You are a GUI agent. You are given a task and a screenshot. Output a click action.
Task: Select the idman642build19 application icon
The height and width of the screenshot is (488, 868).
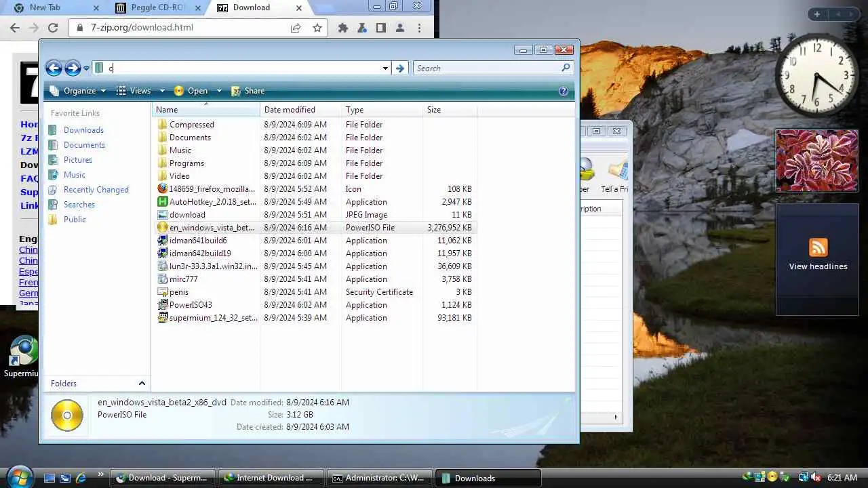(162, 253)
